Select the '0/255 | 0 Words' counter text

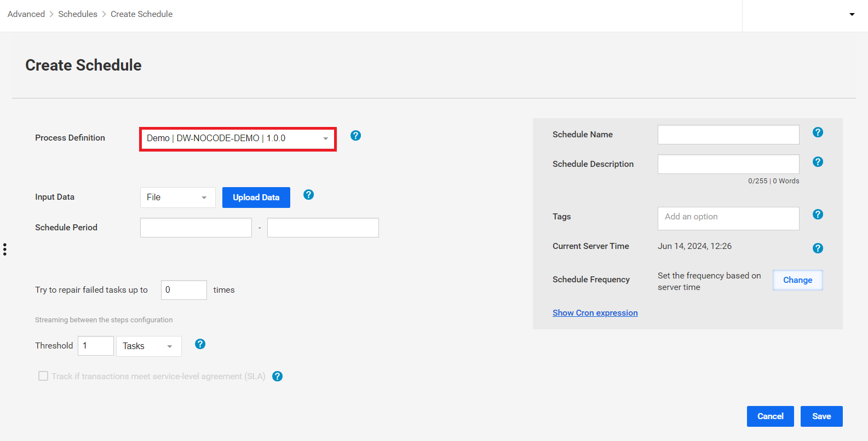773,181
